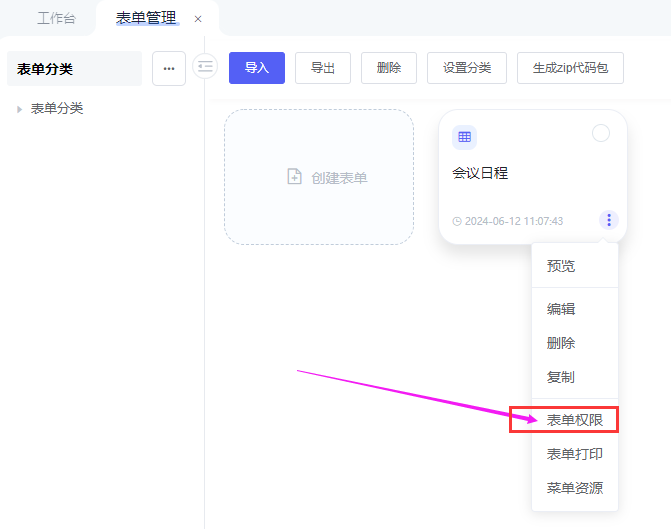Screen dimensions: 671x529
Task: Select the 表单管理 tab
Action: [146, 19]
